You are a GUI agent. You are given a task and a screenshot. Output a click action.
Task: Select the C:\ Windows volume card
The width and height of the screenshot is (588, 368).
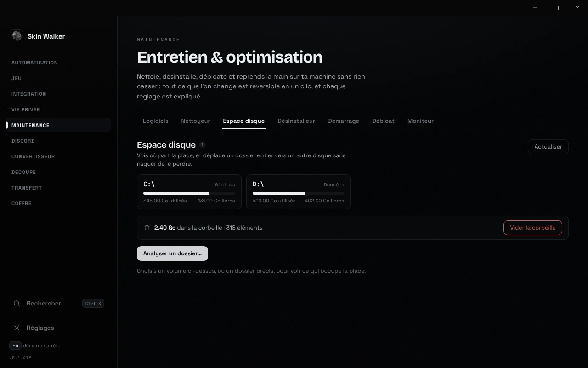click(189, 192)
